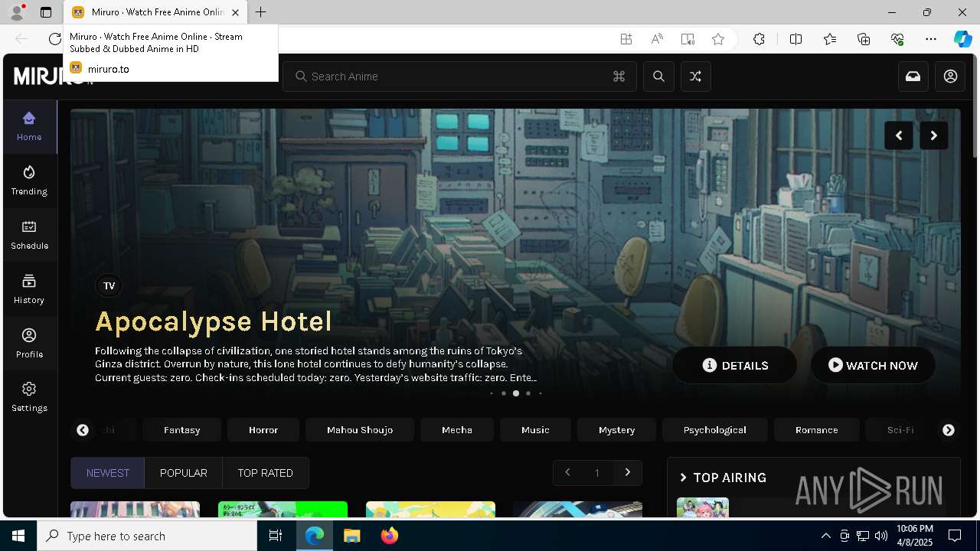
Task: Open Read aloud icon in address bar
Action: [x=657, y=39]
